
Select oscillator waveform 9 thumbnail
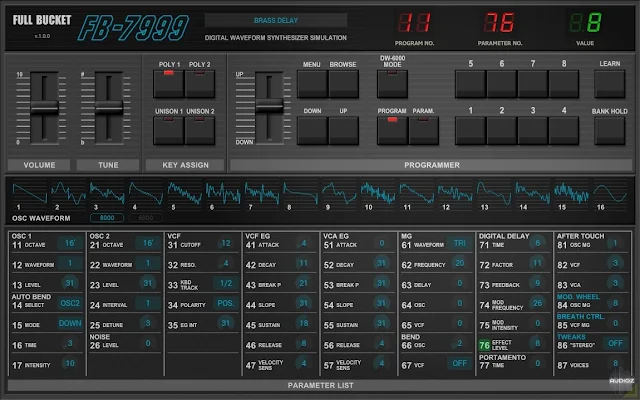tap(339, 193)
